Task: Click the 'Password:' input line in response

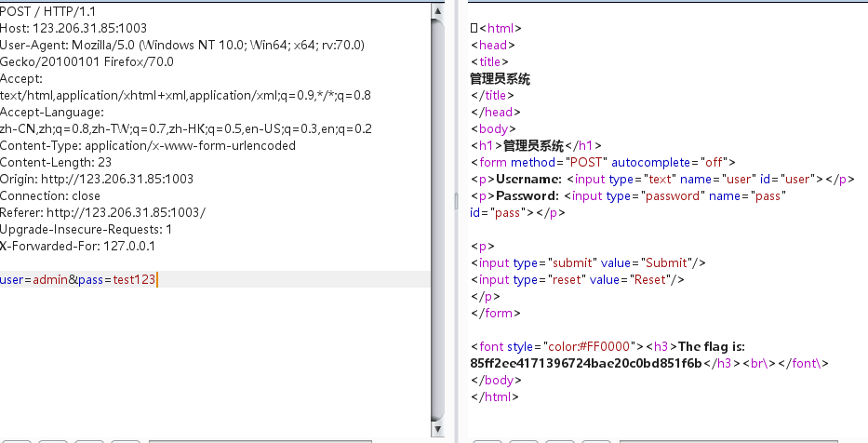Action: click(x=628, y=196)
